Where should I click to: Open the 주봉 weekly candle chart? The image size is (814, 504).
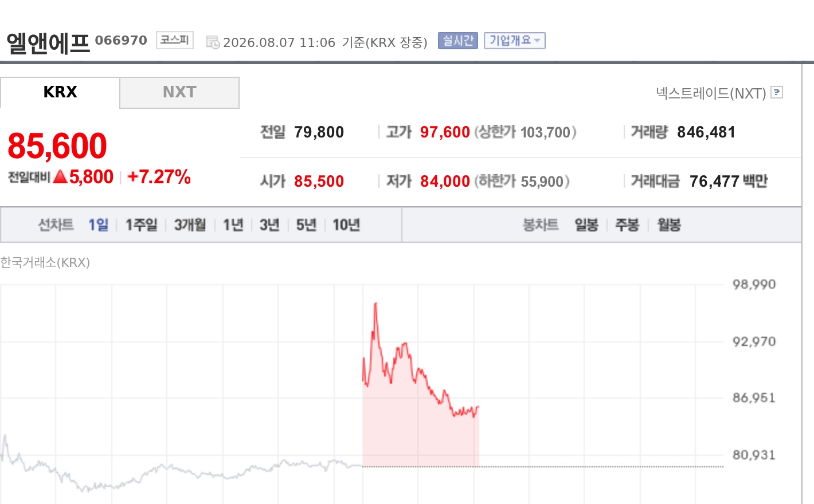click(x=627, y=225)
